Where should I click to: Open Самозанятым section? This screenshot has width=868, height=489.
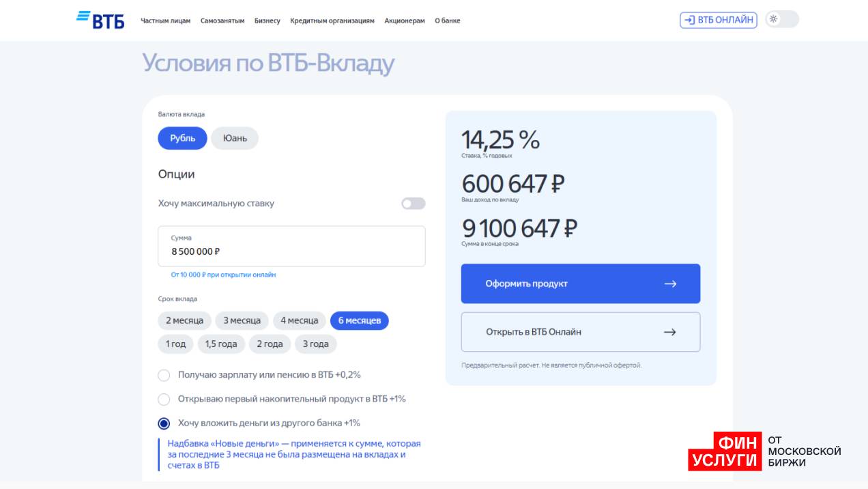tap(222, 20)
